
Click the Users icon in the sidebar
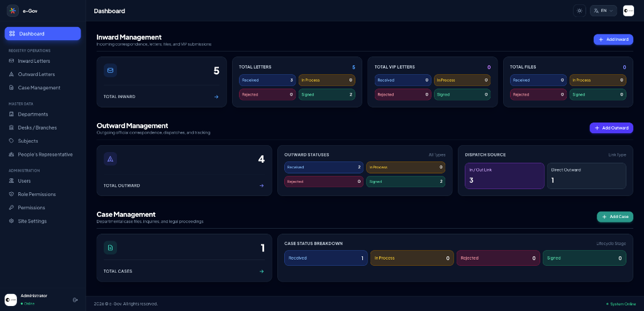click(11, 180)
